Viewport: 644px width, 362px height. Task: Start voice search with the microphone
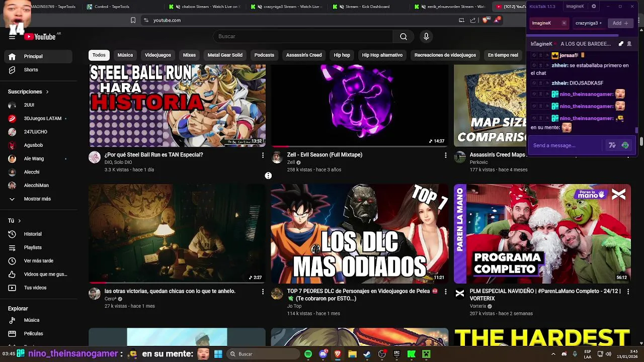click(x=426, y=36)
